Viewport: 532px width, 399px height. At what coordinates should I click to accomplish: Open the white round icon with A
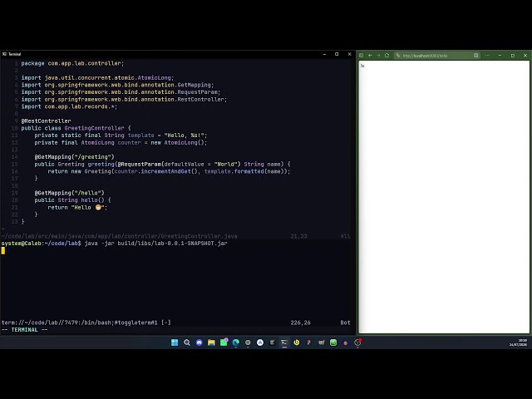pos(260,342)
